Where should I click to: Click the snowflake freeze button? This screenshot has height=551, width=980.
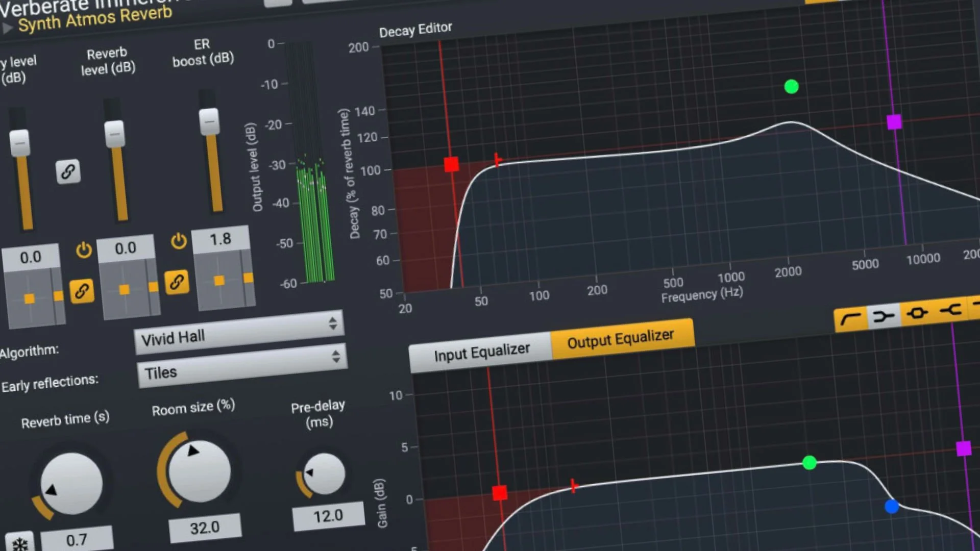pyautogui.click(x=20, y=543)
